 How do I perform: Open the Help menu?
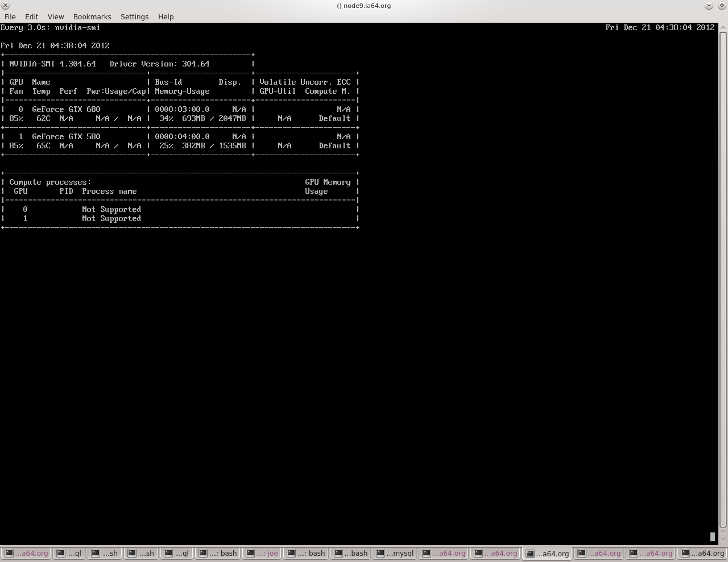click(x=166, y=17)
